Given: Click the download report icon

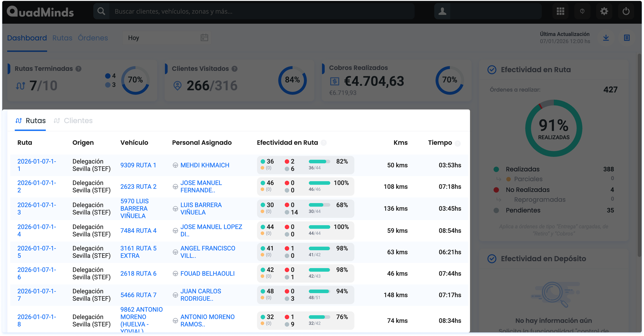Looking at the screenshot, I should tap(606, 38).
